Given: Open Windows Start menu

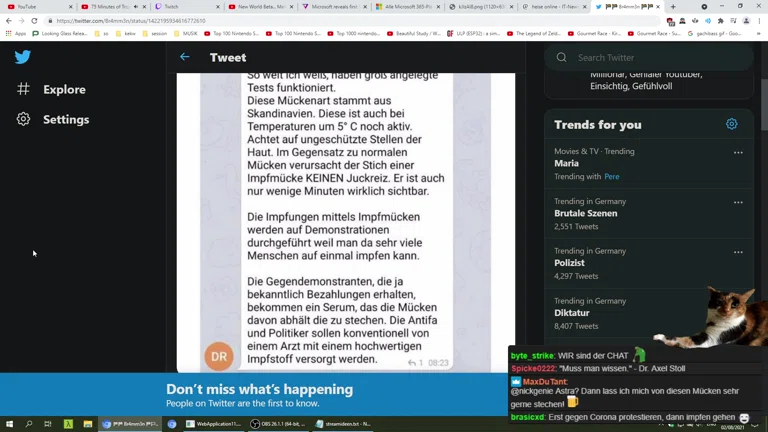Looking at the screenshot, I should click(9, 424).
